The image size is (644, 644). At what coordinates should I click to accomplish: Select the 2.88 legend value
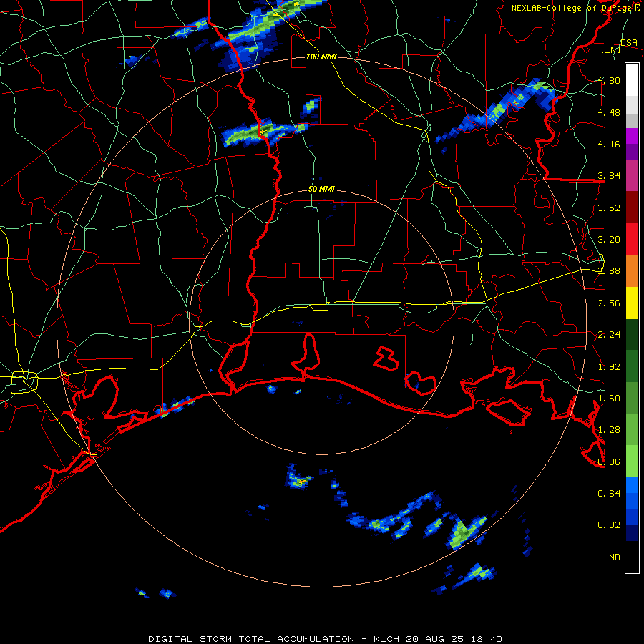tap(609, 271)
